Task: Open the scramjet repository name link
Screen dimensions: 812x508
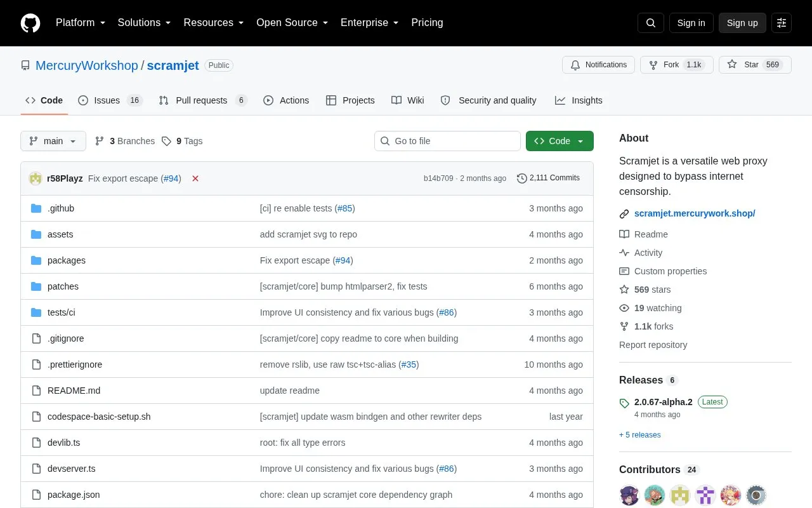Action: [173, 65]
